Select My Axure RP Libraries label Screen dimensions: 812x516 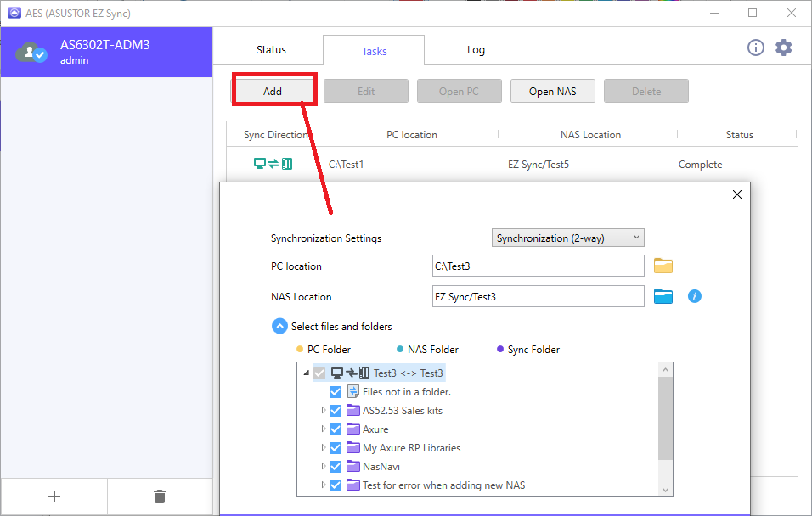pyautogui.click(x=411, y=448)
